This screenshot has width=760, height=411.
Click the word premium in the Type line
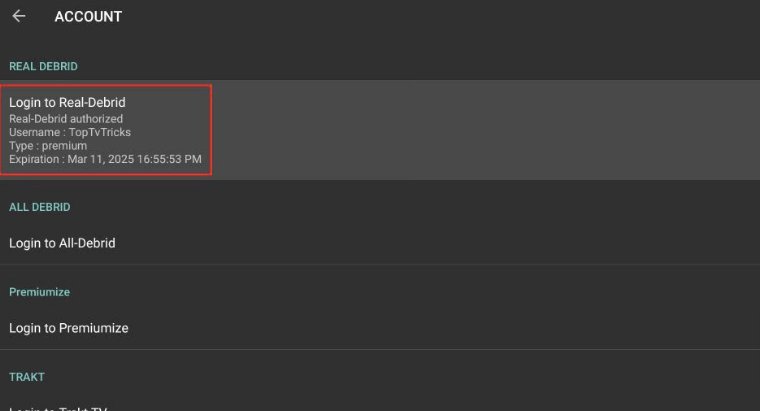[64, 146]
